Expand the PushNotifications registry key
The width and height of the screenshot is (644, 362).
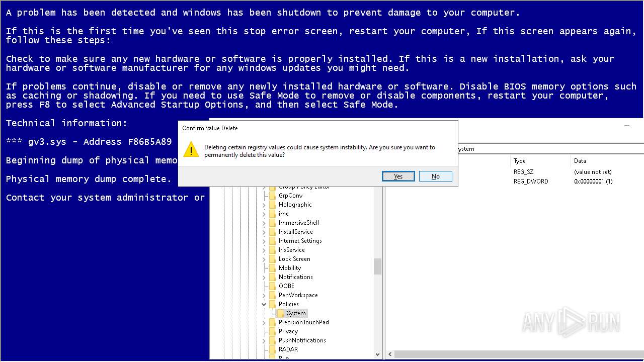pyautogui.click(x=264, y=340)
